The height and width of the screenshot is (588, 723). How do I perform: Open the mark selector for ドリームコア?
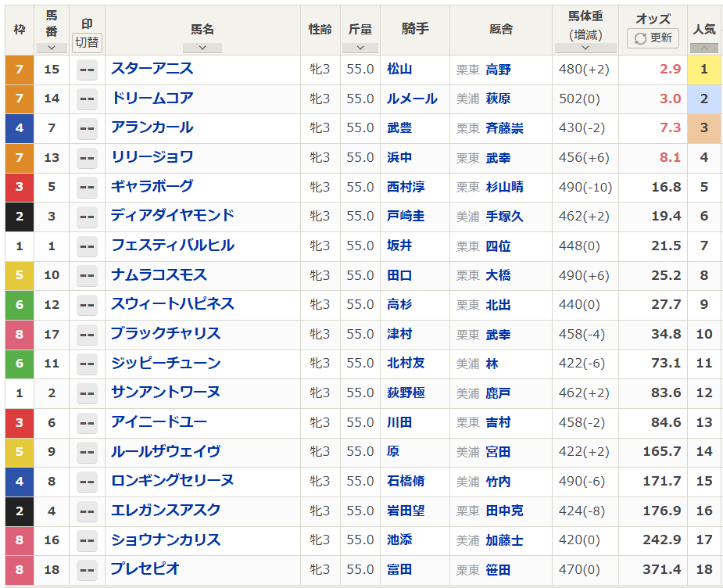coord(87,99)
